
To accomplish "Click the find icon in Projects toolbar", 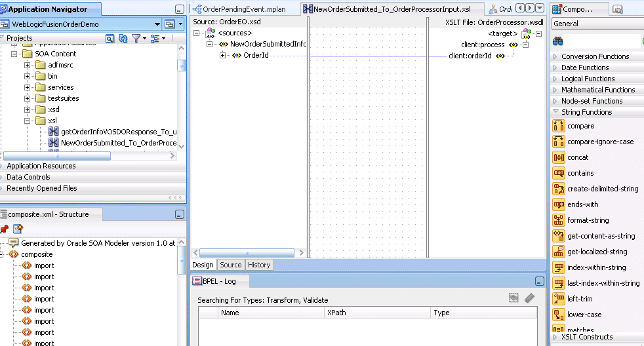I will 110,38.
